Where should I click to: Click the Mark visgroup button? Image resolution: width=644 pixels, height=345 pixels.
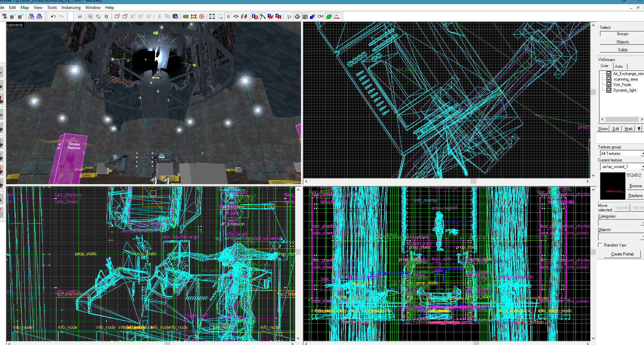[629, 129]
